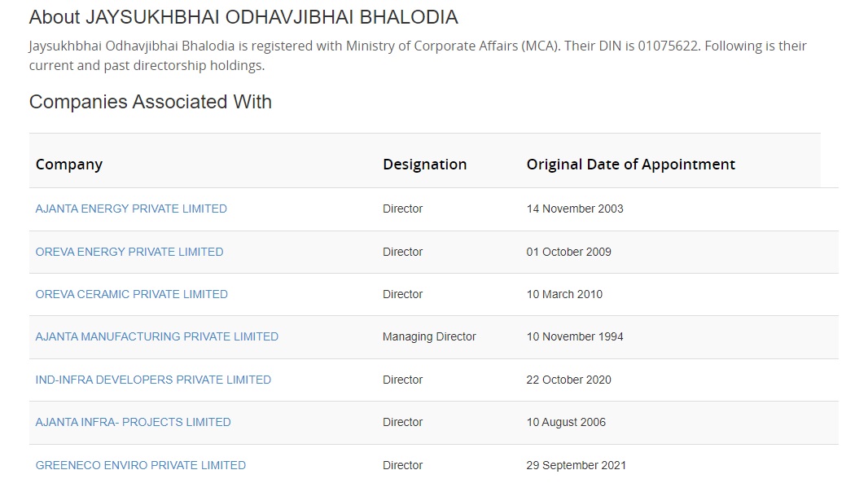868x492 pixels.
Task: Click the Company column header
Action: tap(69, 165)
